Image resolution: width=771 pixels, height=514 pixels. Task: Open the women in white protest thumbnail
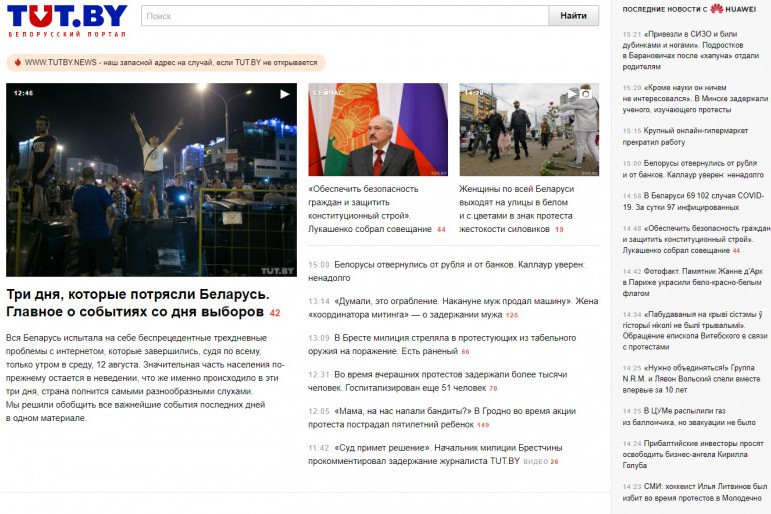tap(529, 130)
